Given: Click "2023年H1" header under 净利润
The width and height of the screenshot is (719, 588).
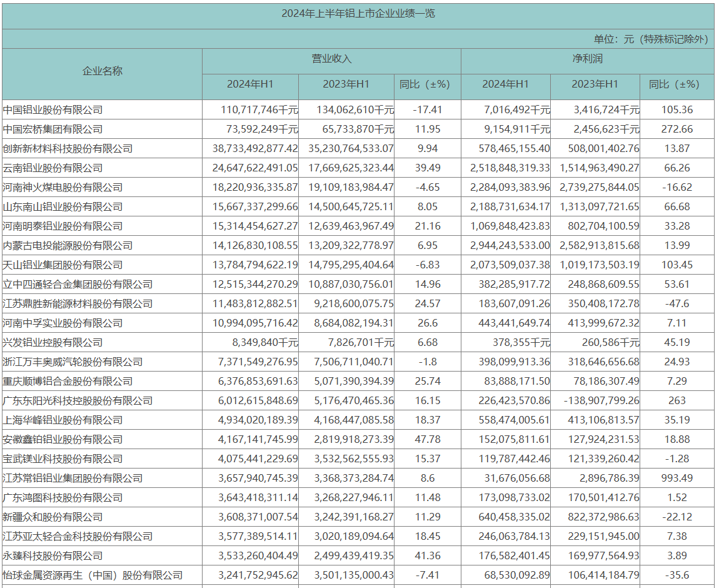Looking at the screenshot, I should click(x=595, y=84).
